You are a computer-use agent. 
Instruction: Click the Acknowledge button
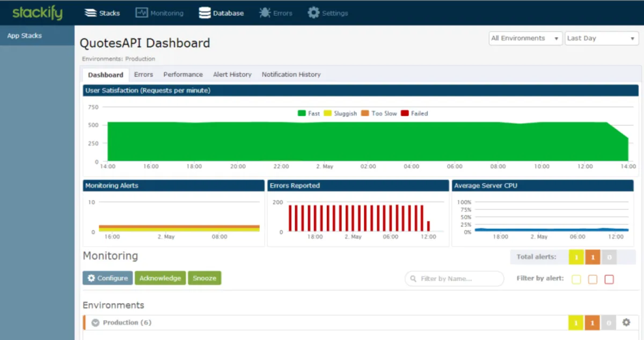pyautogui.click(x=160, y=278)
